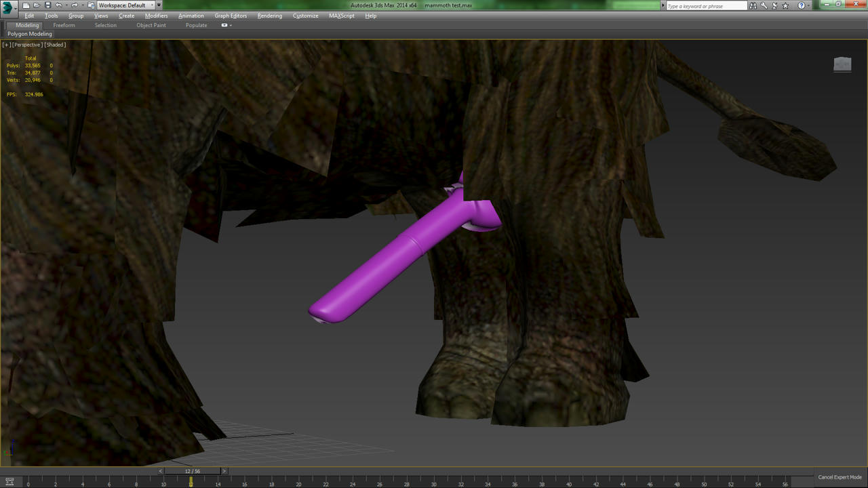
Task: Switch to the Object Paint ribbon tab
Action: (x=151, y=25)
